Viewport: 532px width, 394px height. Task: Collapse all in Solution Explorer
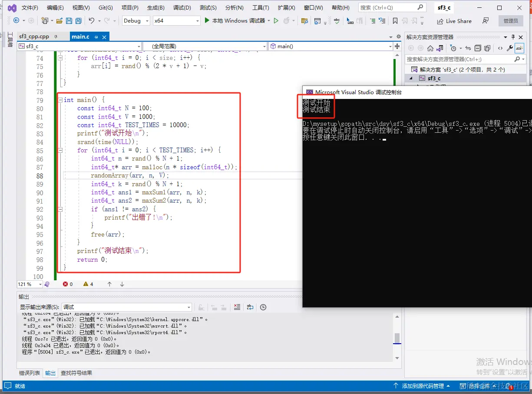478,48
